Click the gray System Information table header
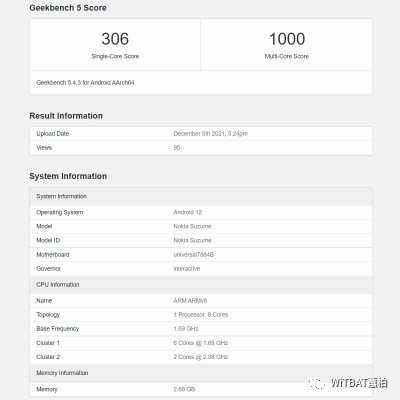 (201, 196)
